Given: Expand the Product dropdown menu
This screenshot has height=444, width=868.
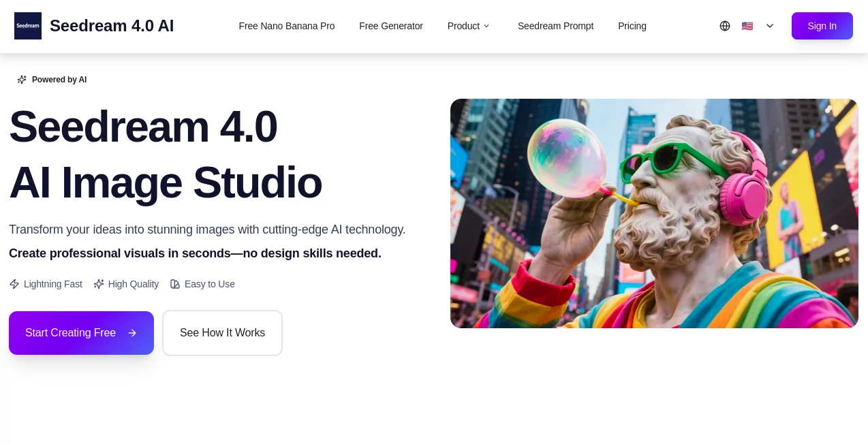Looking at the screenshot, I should tap(464, 26).
